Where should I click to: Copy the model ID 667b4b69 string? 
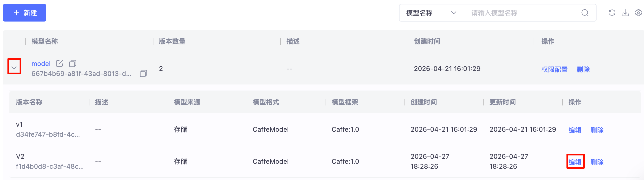pyautogui.click(x=143, y=73)
